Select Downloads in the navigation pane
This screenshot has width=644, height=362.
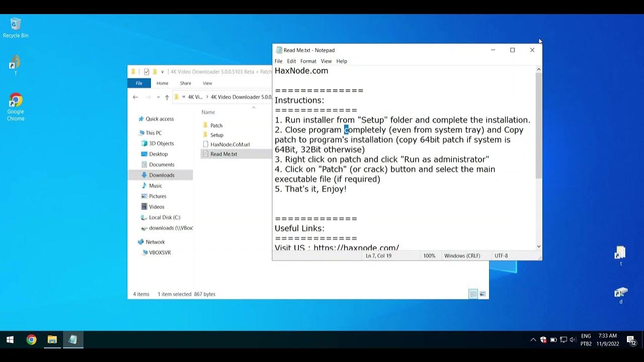[162, 175]
